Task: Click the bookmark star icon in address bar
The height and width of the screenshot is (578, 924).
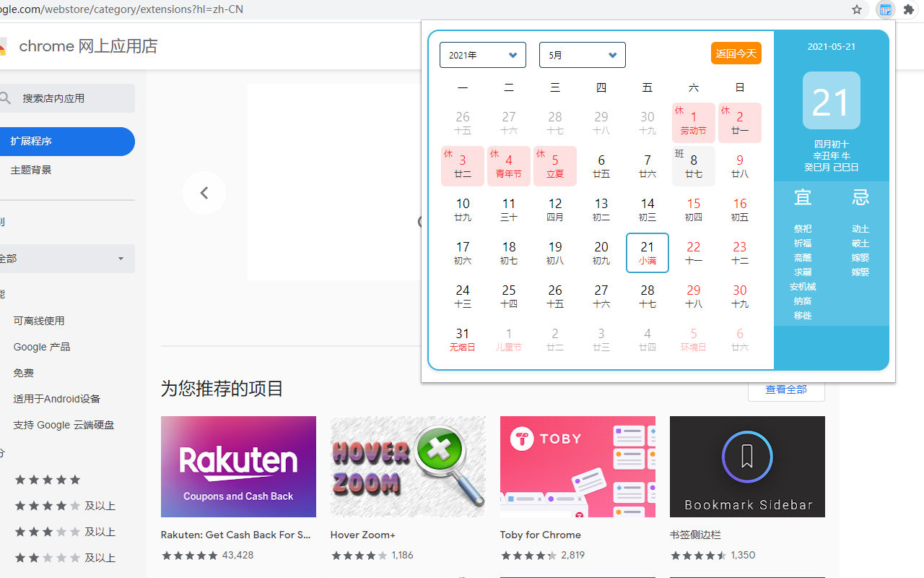Action: click(x=857, y=9)
